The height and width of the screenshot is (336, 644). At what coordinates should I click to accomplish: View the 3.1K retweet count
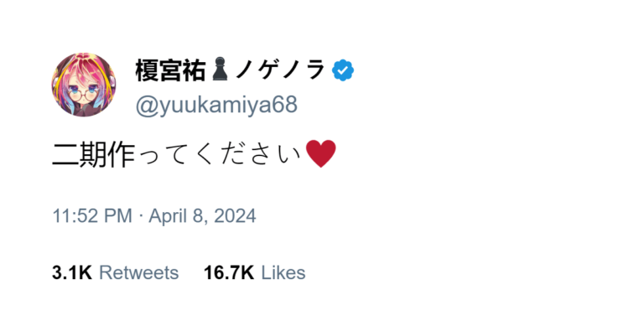click(x=72, y=273)
